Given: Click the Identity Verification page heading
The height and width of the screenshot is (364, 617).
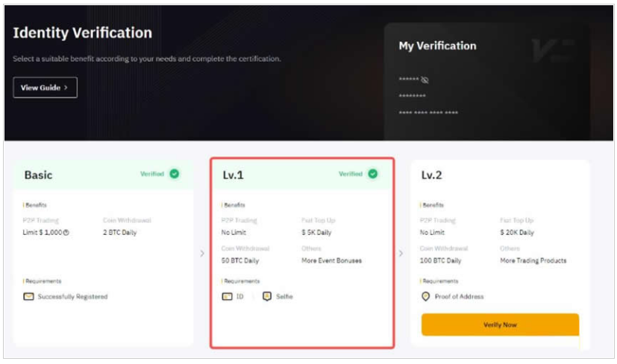Looking at the screenshot, I should [82, 34].
